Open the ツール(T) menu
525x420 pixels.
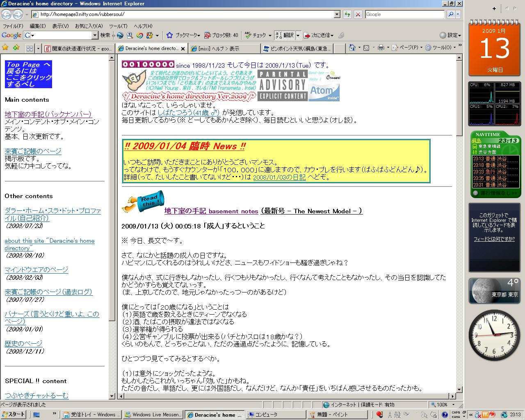[118, 26]
